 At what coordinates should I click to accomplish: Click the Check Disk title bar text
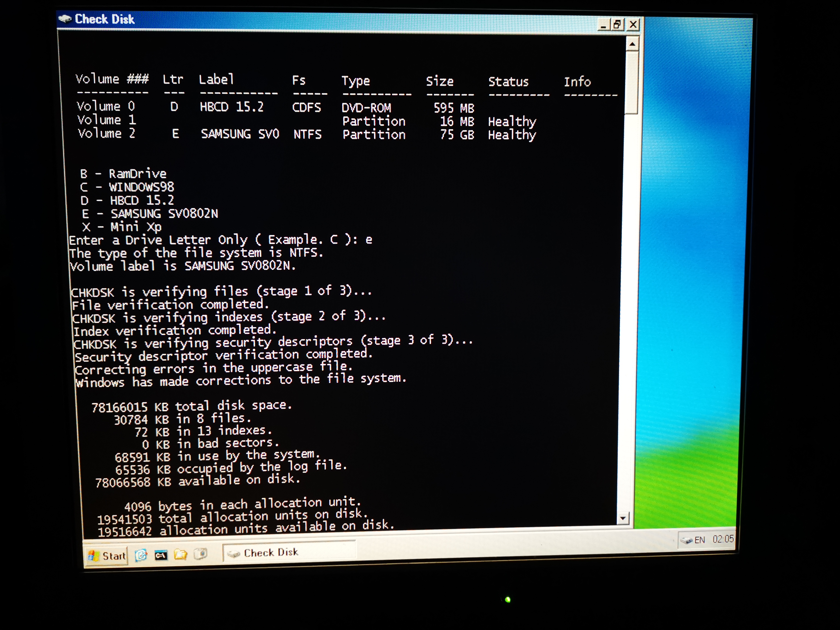(105, 19)
